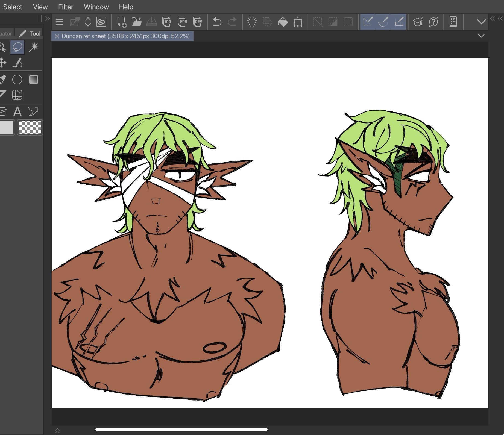The width and height of the screenshot is (504, 435).
Task: Open the Help menu
Action: click(x=126, y=7)
